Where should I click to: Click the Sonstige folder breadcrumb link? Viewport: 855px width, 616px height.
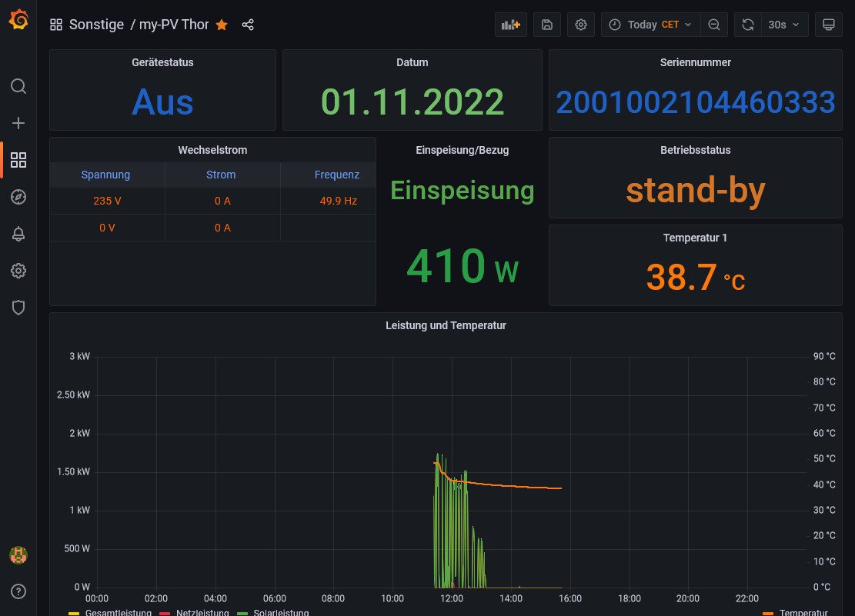click(x=96, y=25)
